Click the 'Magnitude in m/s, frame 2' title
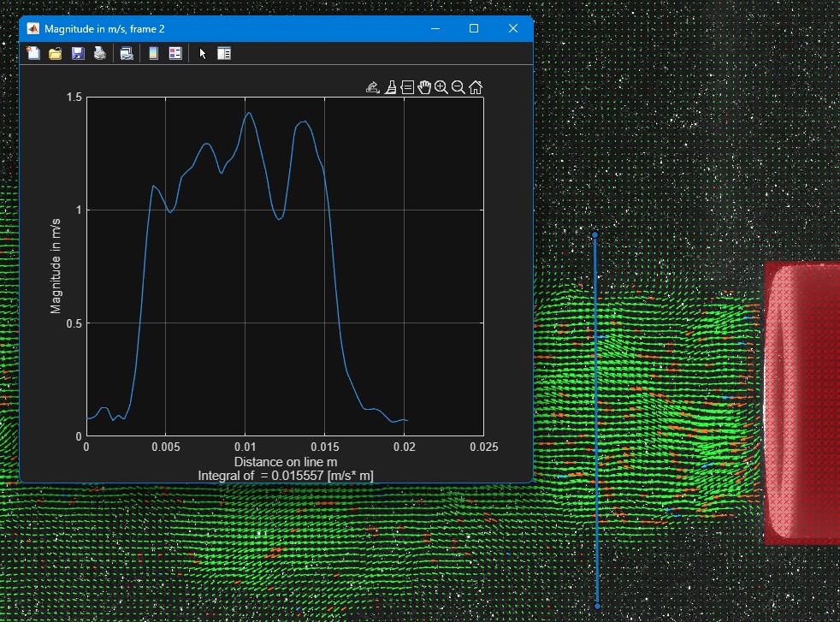The image size is (840, 622). point(104,29)
